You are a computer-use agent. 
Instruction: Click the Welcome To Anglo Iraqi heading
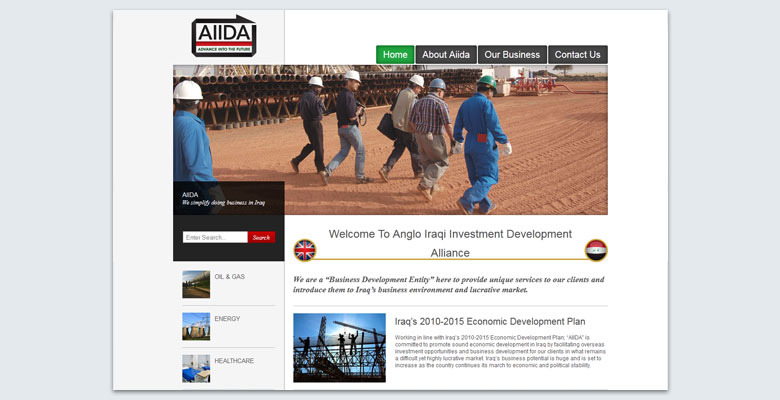tap(450, 243)
